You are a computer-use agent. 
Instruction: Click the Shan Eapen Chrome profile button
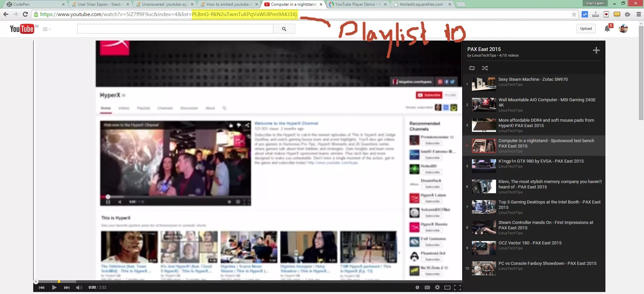coord(595,3)
